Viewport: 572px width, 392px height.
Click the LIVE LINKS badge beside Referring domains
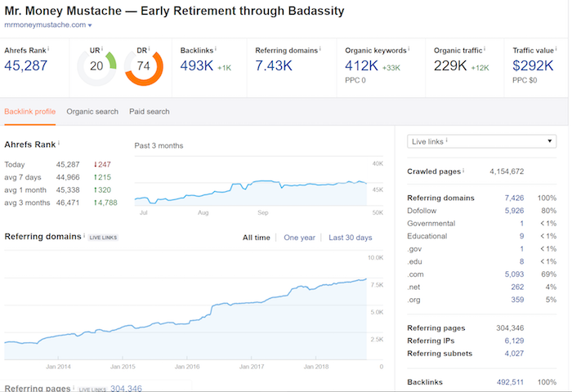coord(103,238)
